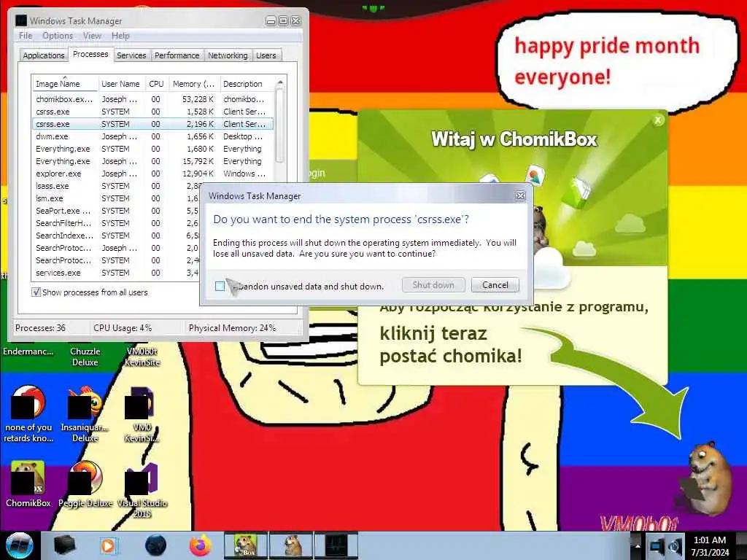Select the csrss.exe row using 1,528 K
This screenshot has height=560, width=747.
pyautogui.click(x=152, y=112)
